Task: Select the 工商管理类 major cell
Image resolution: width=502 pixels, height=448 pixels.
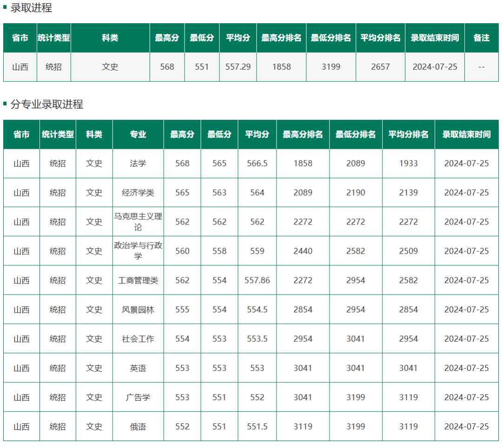Action: point(138,280)
